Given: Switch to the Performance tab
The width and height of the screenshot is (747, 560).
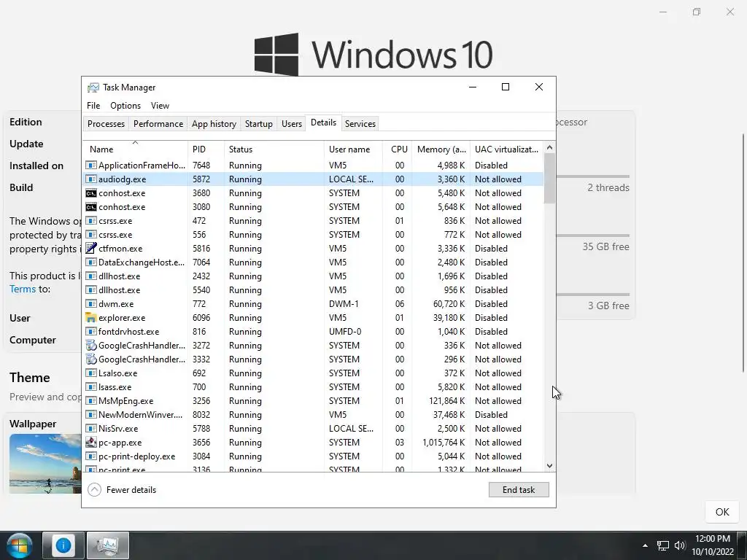Looking at the screenshot, I should coord(158,124).
